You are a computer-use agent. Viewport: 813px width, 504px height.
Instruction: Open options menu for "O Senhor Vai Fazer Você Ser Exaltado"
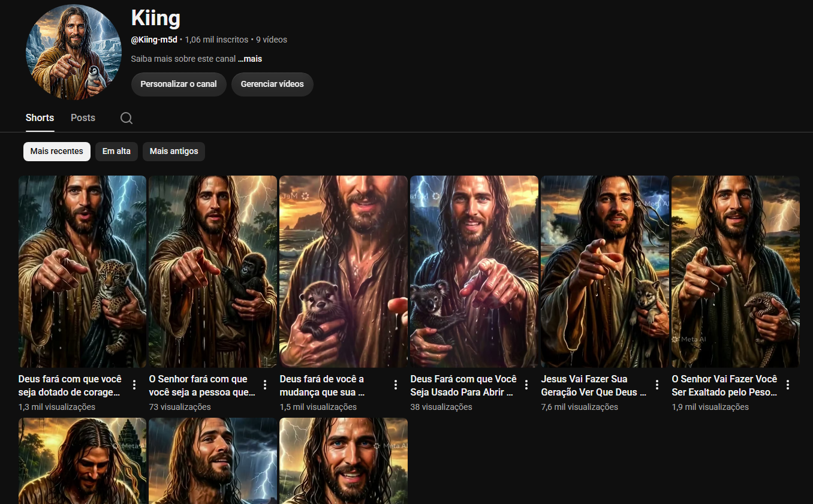click(788, 385)
